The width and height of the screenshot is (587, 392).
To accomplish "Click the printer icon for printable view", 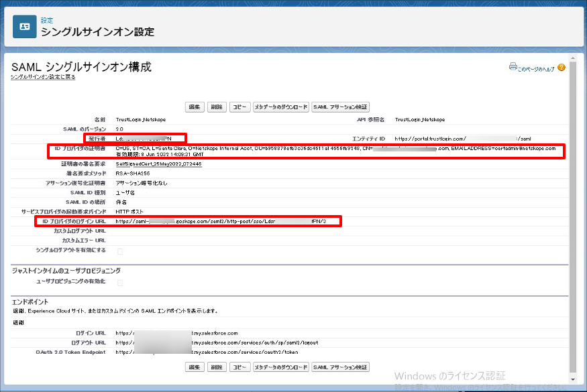I will click(x=513, y=66).
